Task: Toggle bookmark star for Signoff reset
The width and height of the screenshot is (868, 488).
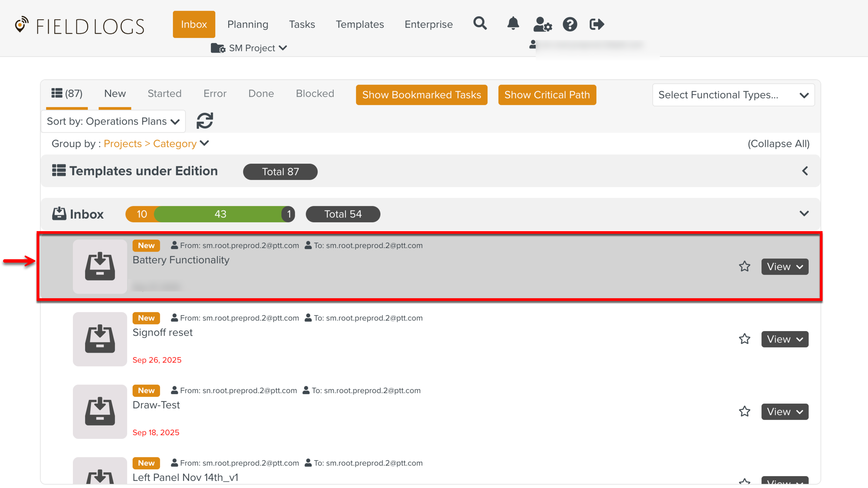Action: click(x=744, y=339)
